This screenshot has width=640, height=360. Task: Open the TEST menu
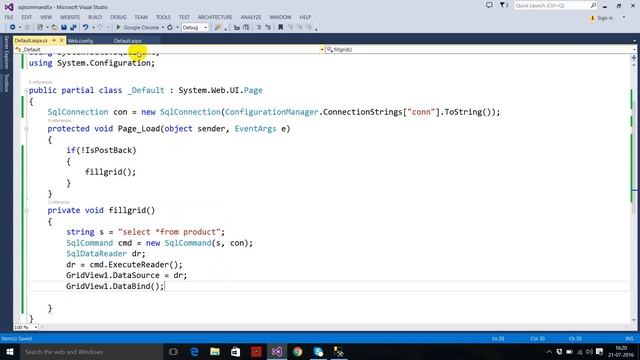(x=184, y=17)
